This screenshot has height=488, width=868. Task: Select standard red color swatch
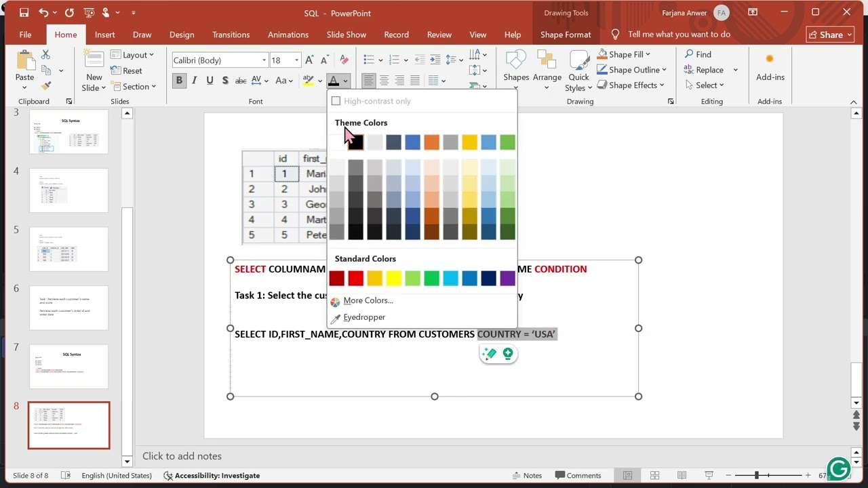355,278
